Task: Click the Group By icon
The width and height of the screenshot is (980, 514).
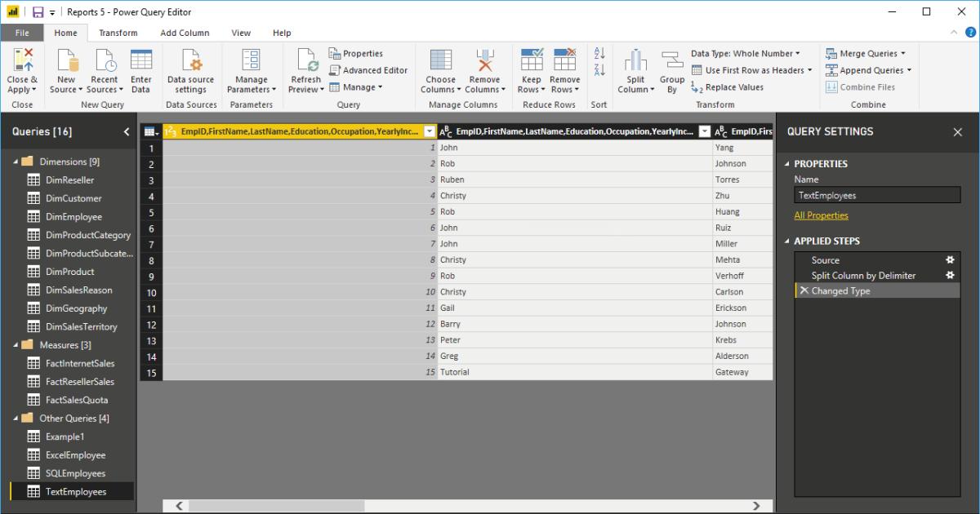Action: pyautogui.click(x=672, y=61)
